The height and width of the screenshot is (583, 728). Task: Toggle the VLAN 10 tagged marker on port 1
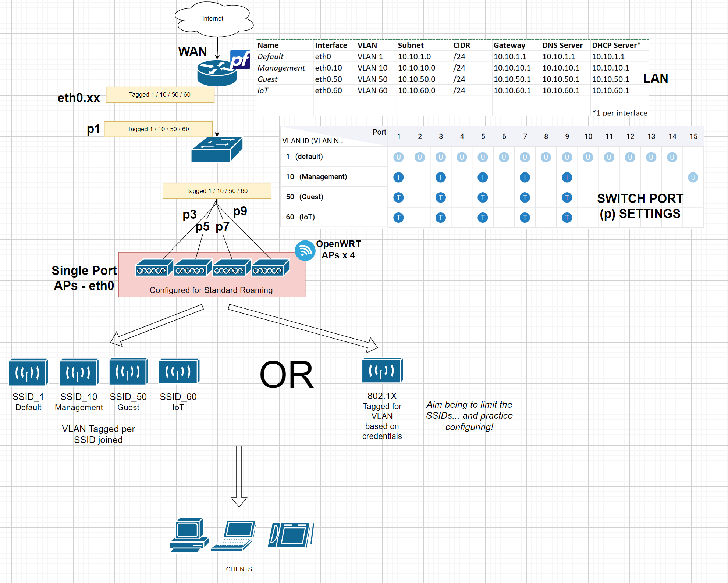[399, 177]
